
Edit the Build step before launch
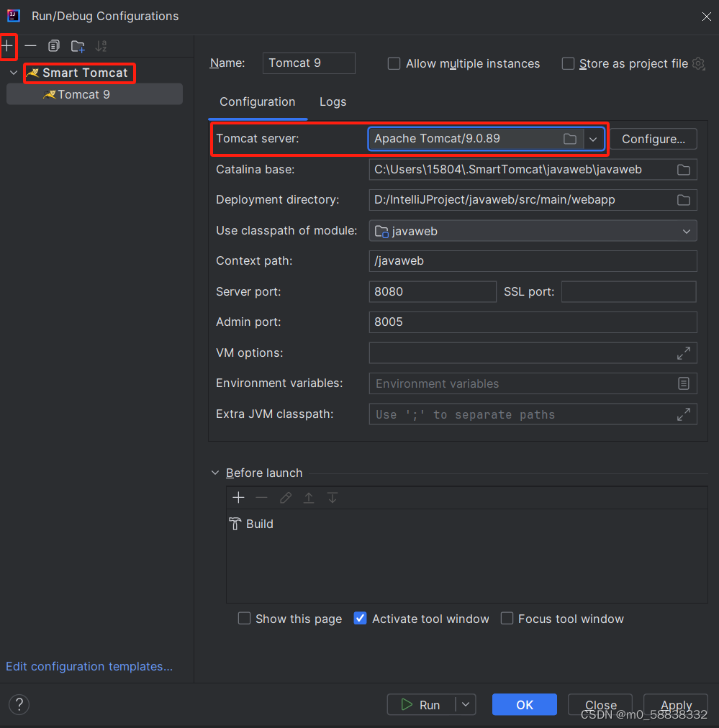point(285,497)
